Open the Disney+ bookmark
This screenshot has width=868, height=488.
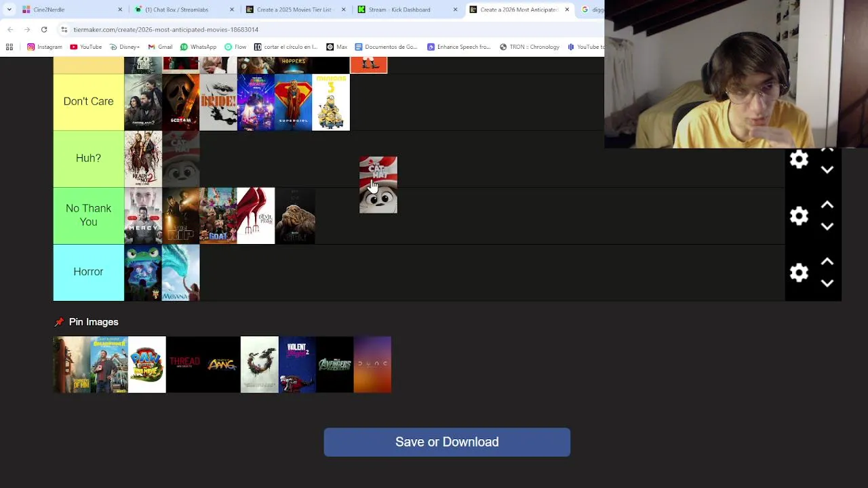124,47
